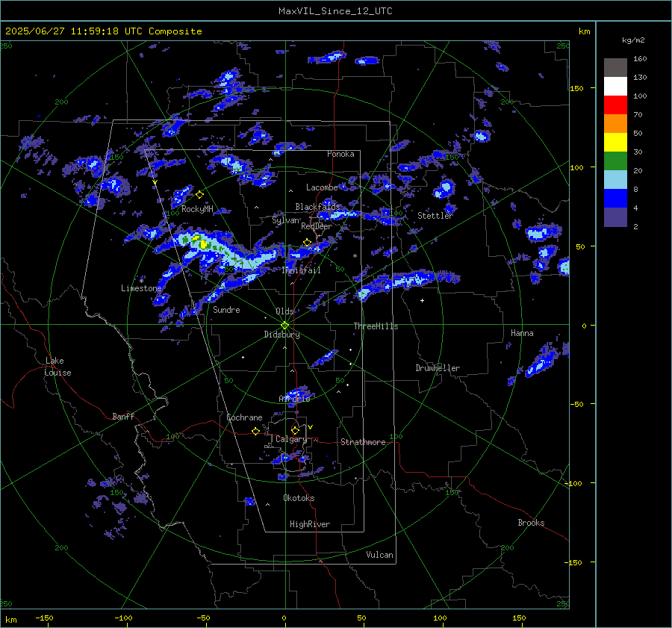Click the HighRiver town label

coord(310,524)
